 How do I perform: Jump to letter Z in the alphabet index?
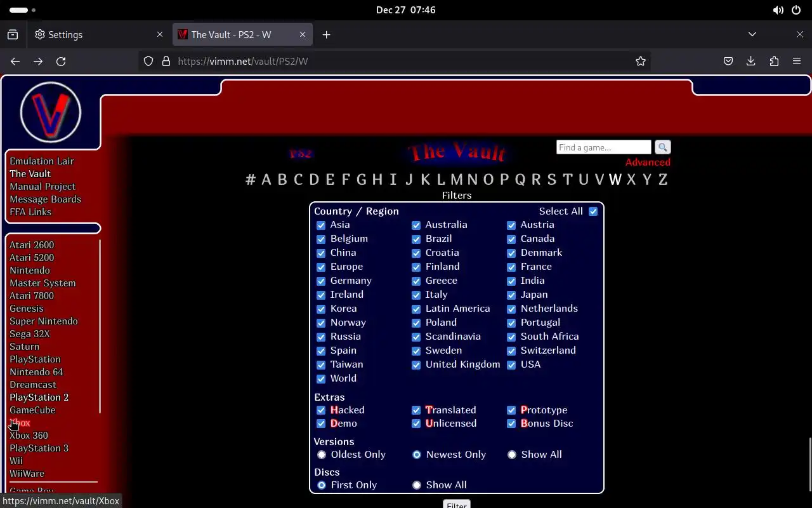pos(662,180)
